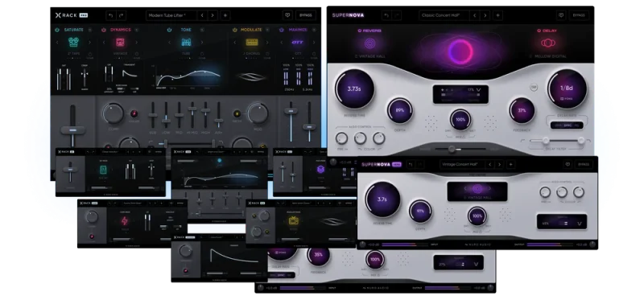This screenshot has height=300, width=644.
Task: Select the blue Tube icon in Tone
Action: pos(186,42)
